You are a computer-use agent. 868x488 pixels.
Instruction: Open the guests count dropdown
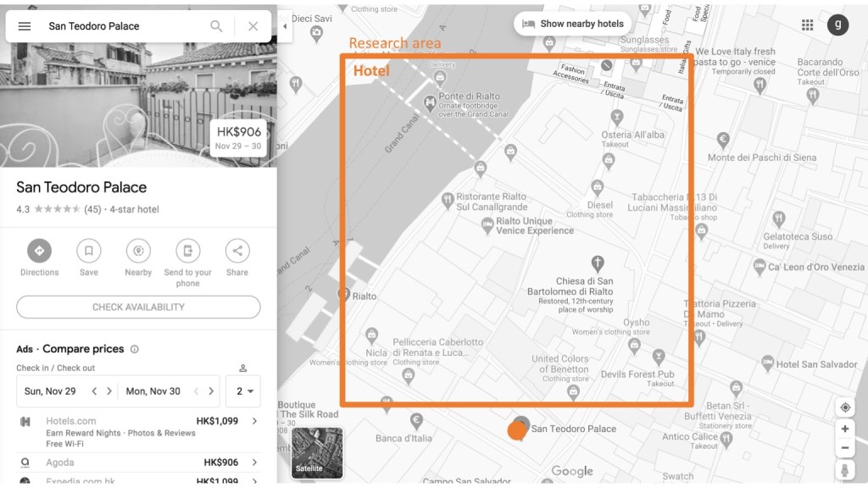pyautogui.click(x=243, y=391)
